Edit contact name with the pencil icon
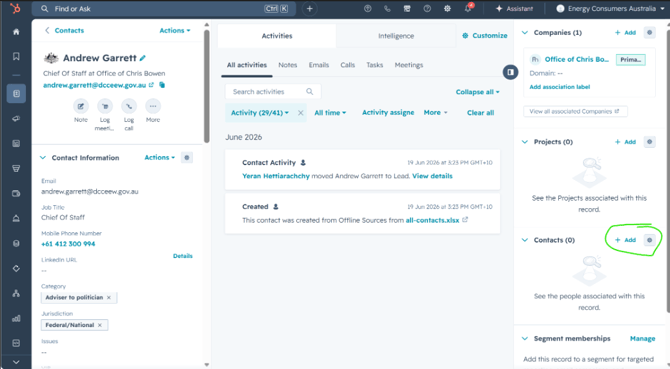This screenshot has height=369, width=670. pyautogui.click(x=143, y=58)
